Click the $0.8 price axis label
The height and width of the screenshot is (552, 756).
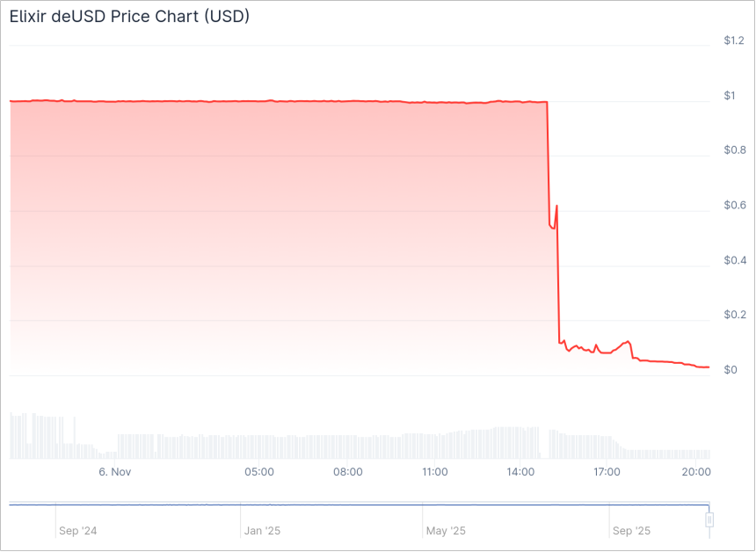(734, 150)
